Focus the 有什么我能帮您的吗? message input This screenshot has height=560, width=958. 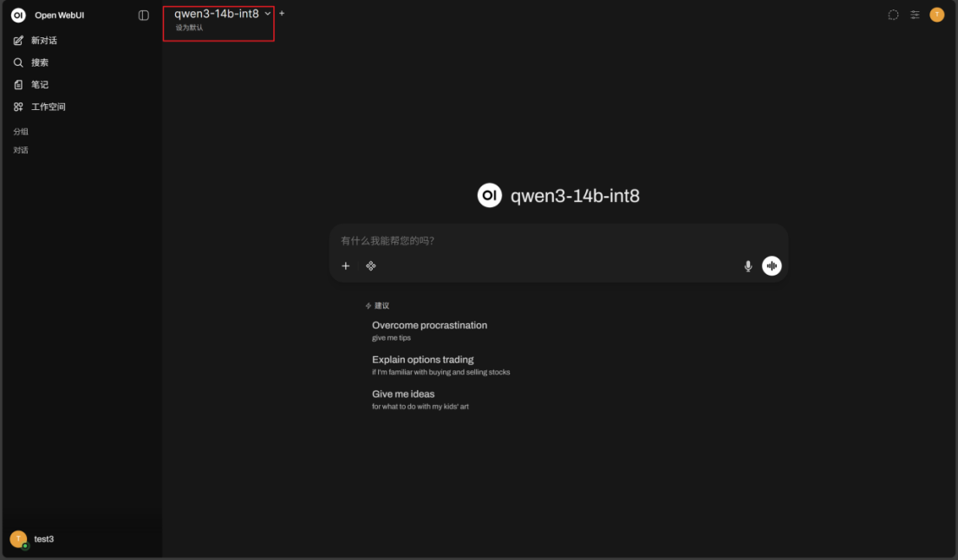(x=557, y=241)
